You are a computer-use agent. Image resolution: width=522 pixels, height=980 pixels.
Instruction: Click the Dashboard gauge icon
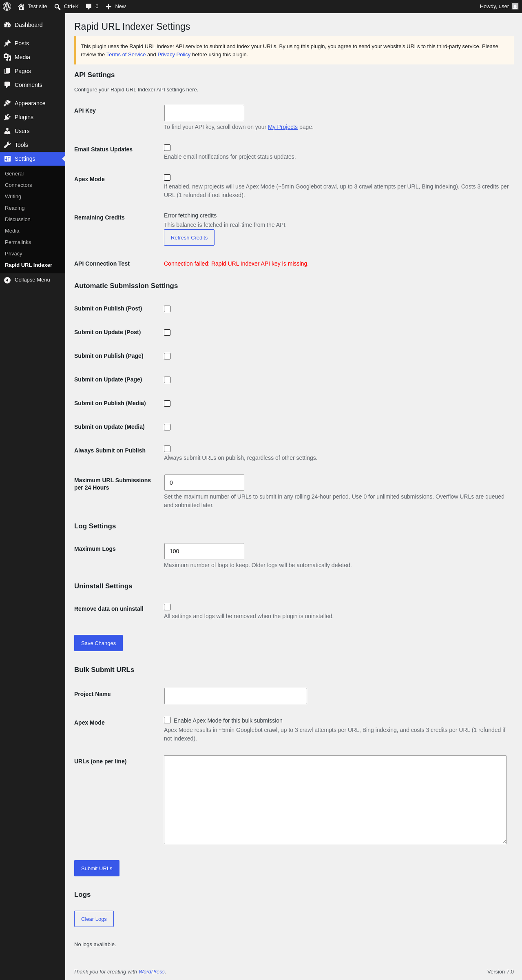[x=7, y=25]
